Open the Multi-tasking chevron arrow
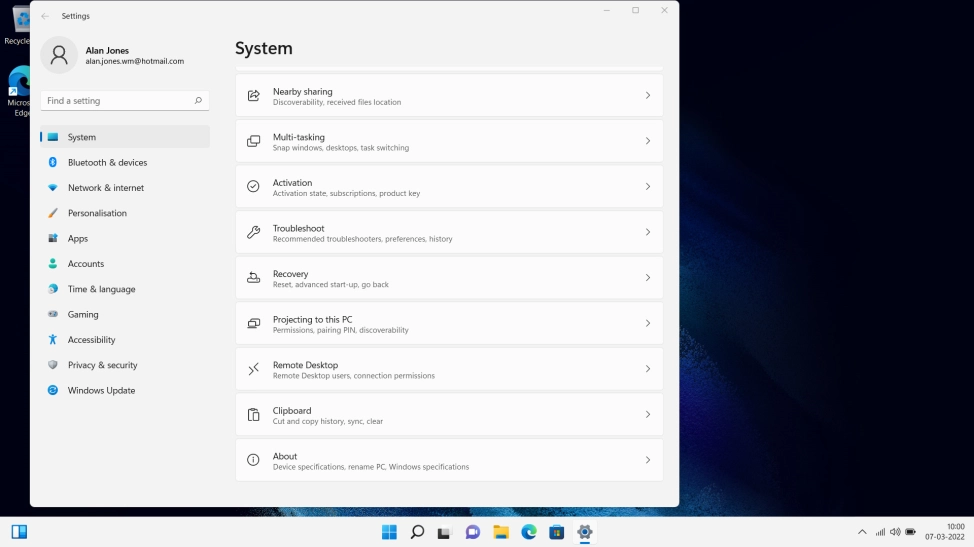The image size is (974, 547). pos(647,141)
